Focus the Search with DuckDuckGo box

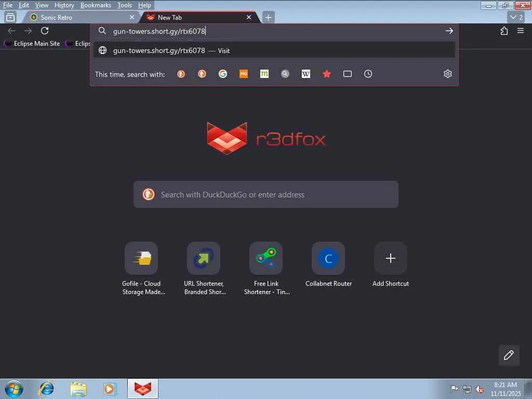tap(266, 194)
